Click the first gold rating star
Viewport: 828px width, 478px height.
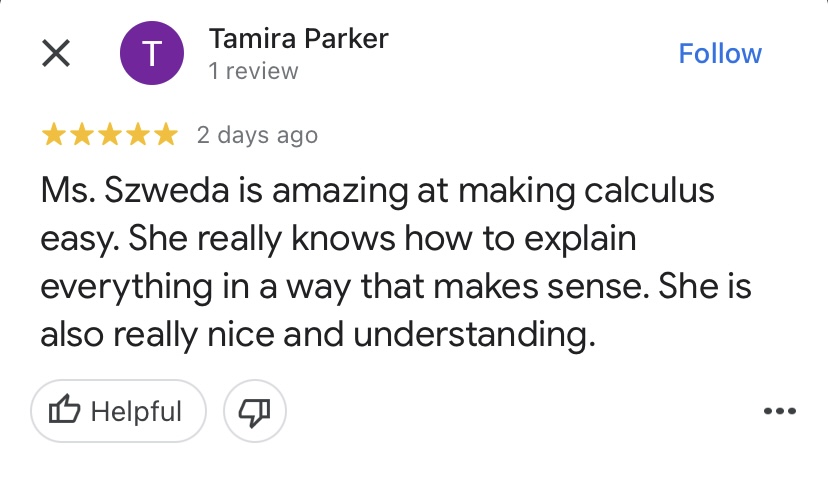click(54, 135)
